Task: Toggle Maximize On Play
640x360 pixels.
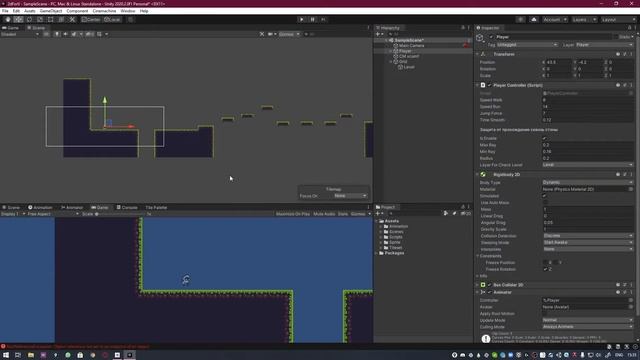Action: click(x=293, y=214)
